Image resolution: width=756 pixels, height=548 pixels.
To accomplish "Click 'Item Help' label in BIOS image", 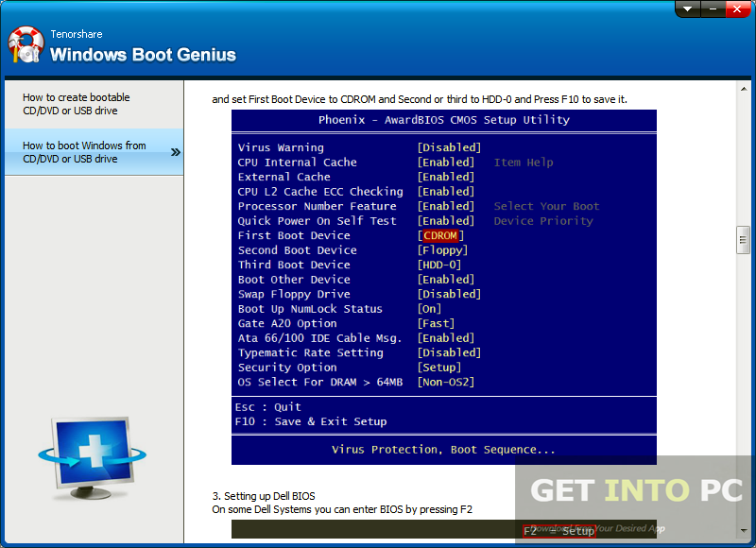I will pos(524,163).
